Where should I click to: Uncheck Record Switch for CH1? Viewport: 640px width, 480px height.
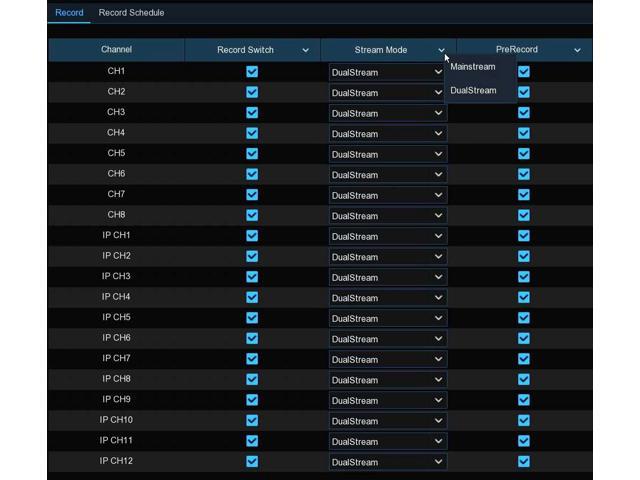point(252,72)
